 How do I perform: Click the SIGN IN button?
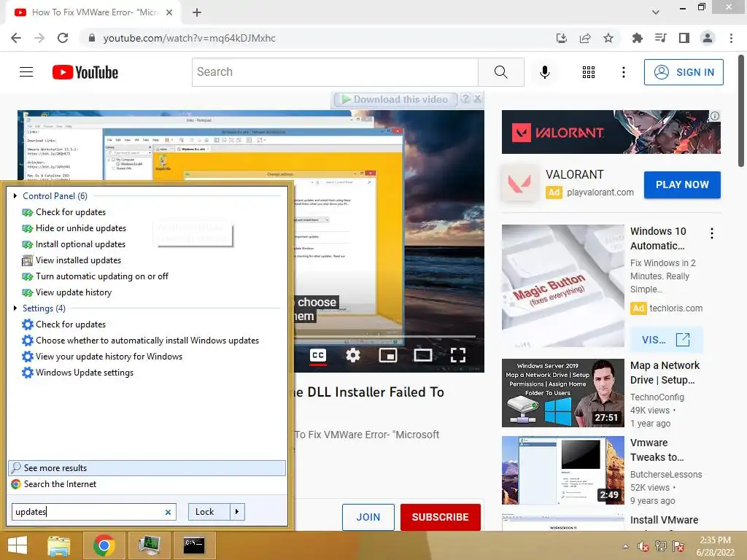(x=684, y=72)
